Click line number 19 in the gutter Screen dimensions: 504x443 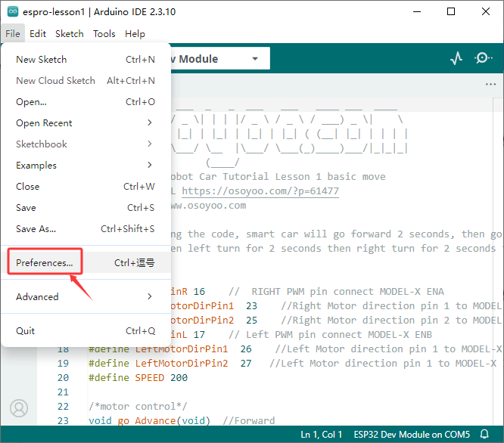coord(63,364)
